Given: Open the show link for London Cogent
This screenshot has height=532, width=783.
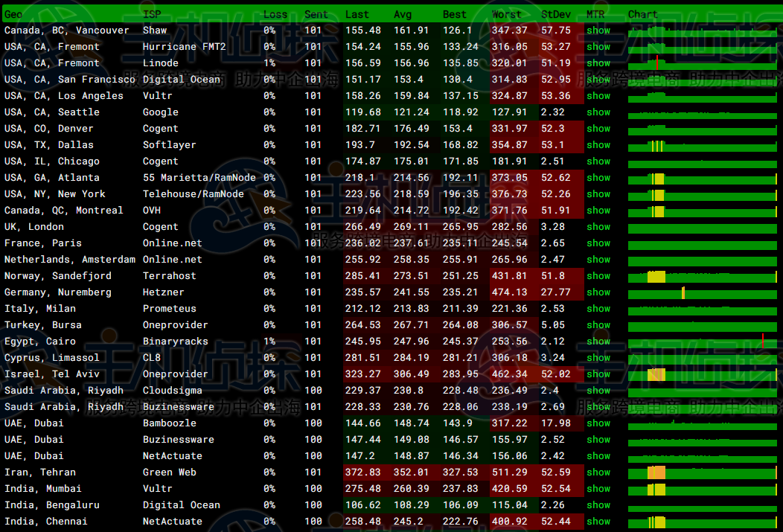Looking at the screenshot, I should click(x=598, y=227).
